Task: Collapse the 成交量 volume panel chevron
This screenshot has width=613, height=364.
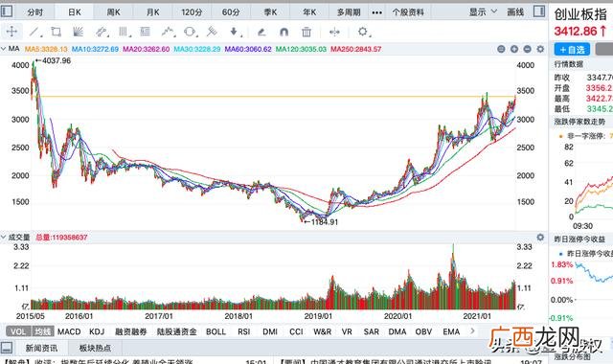Action: tap(4, 238)
